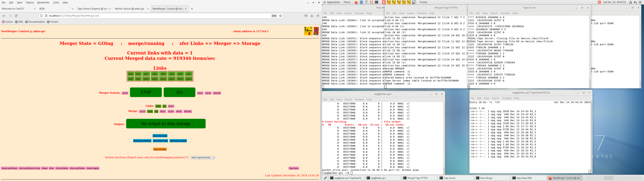Toggle the No output to data storage button

[166, 124]
